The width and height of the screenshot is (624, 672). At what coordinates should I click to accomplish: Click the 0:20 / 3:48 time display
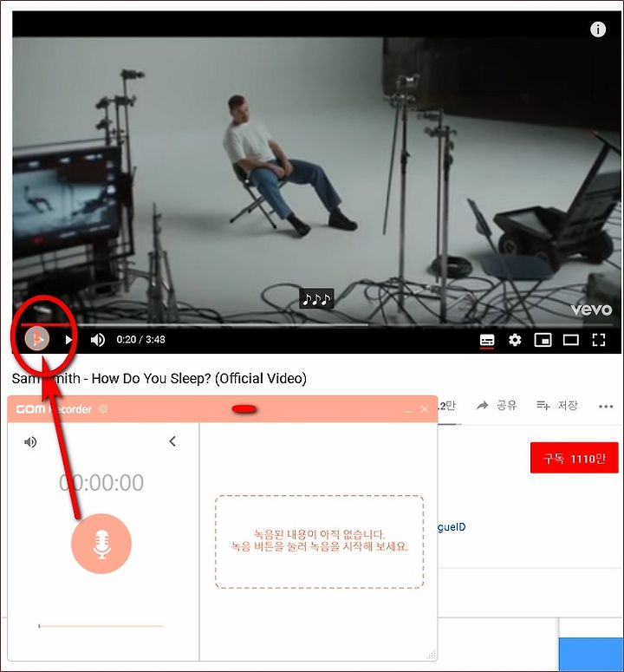point(141,339)
